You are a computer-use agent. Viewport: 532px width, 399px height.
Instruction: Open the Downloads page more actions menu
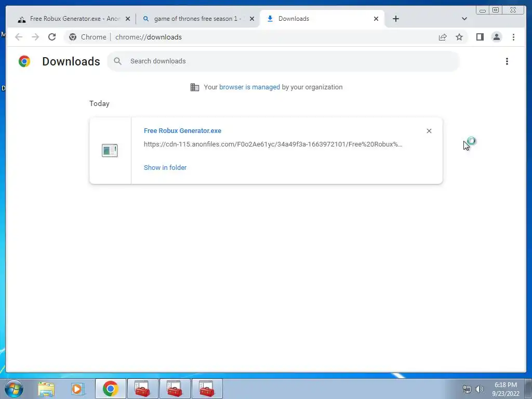(507, 61)
